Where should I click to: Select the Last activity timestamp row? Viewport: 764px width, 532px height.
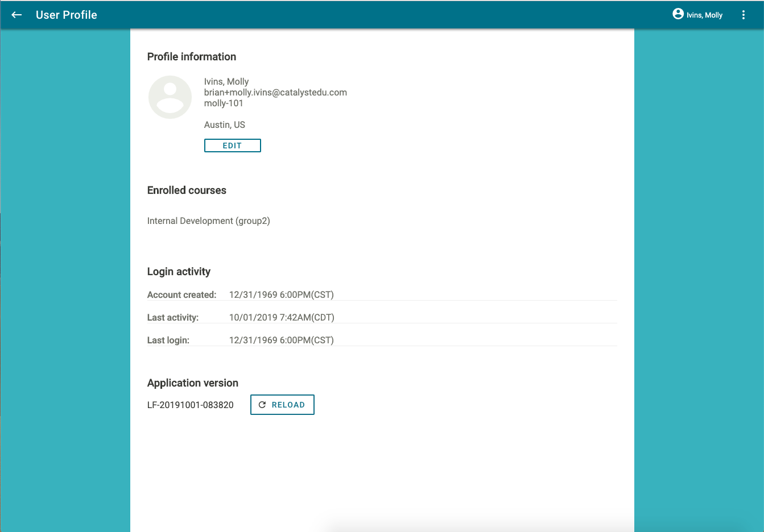(x=282, y=317)
